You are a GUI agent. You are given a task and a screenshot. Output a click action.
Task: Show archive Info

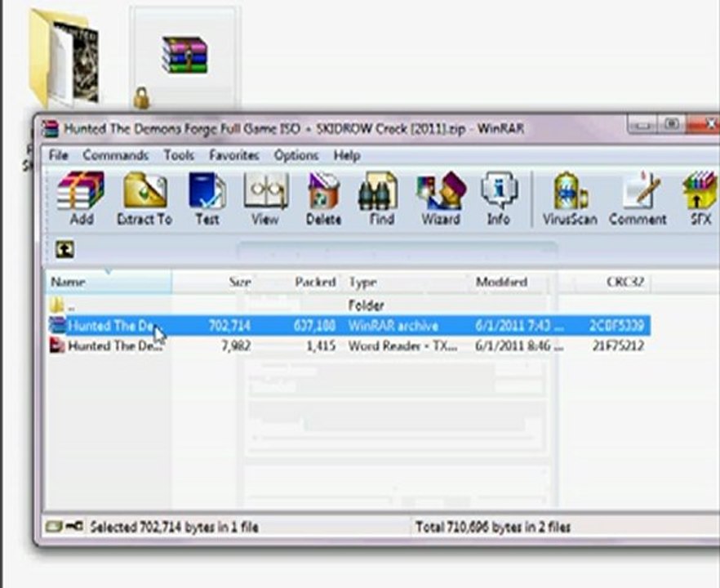point(499,198)
